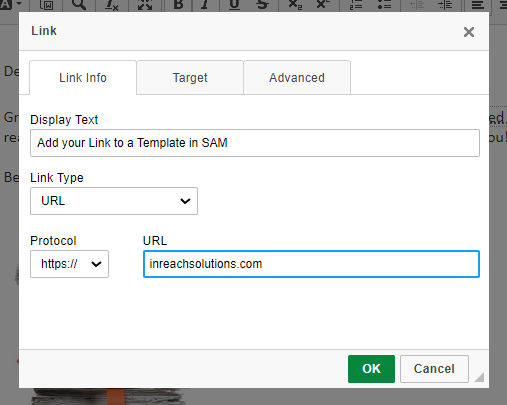
Task: Click the Cancel button
Action: click(x=434, y=369)
